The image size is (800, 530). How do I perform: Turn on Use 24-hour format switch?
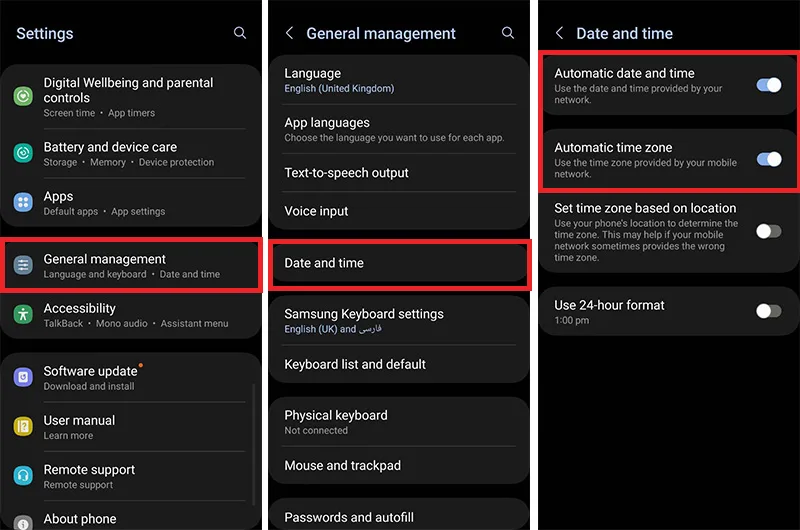[x=768, y=311]
